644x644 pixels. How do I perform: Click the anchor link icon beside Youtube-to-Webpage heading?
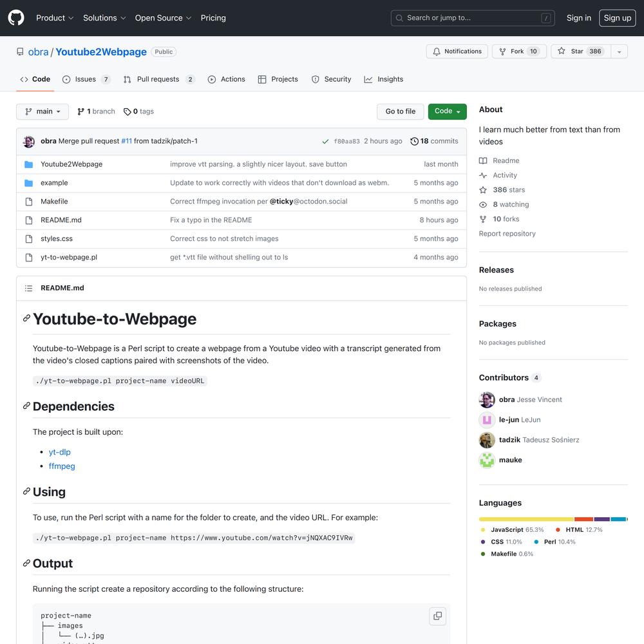[26, 318]
